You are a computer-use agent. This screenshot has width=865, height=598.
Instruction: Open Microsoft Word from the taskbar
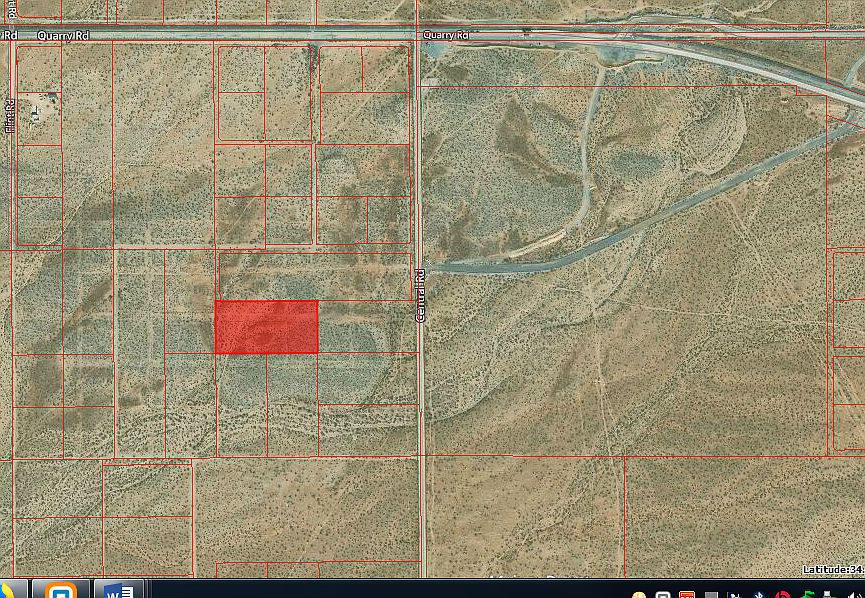tap(119, 589)
